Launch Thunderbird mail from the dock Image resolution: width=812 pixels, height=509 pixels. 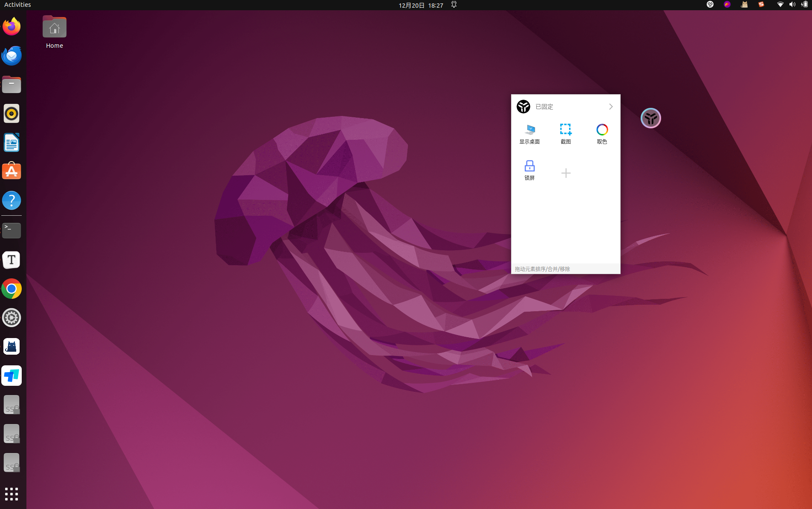pyautogui.click(x=12, y=55)
